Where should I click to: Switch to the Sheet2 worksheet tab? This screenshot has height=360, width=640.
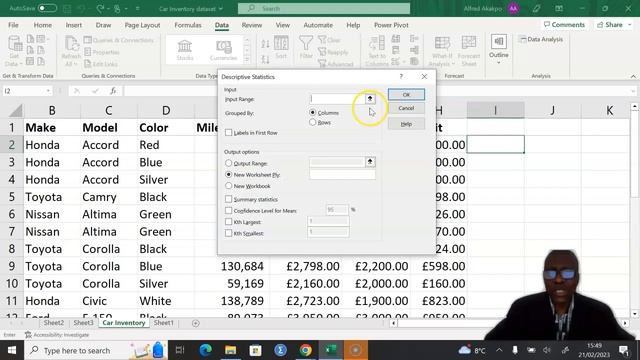53,323
